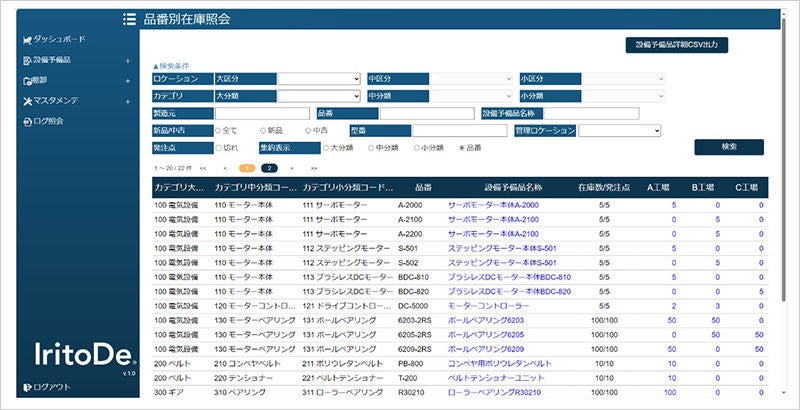Click 設備予備品詳細CSV出力 button
The height and width of the screenshot is (410, 800).
click(675, 45)
